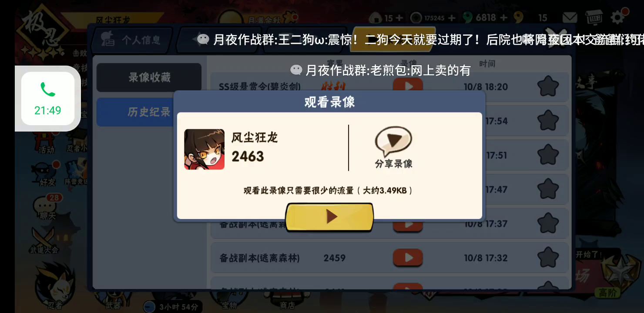Open the mail envelope icon
The height and width of the screenshot is (313, 644).
tap(570, 18)
